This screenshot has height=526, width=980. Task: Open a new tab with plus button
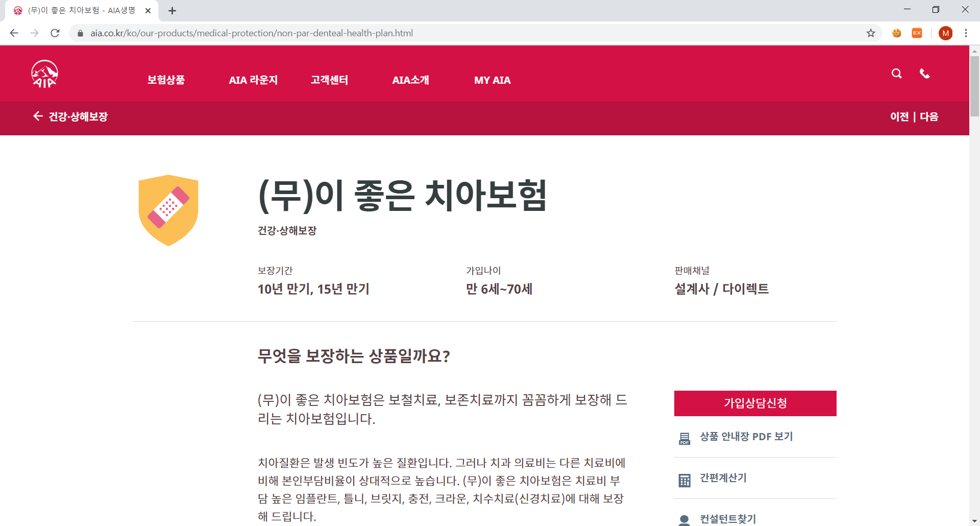click(x=172, y=11)
